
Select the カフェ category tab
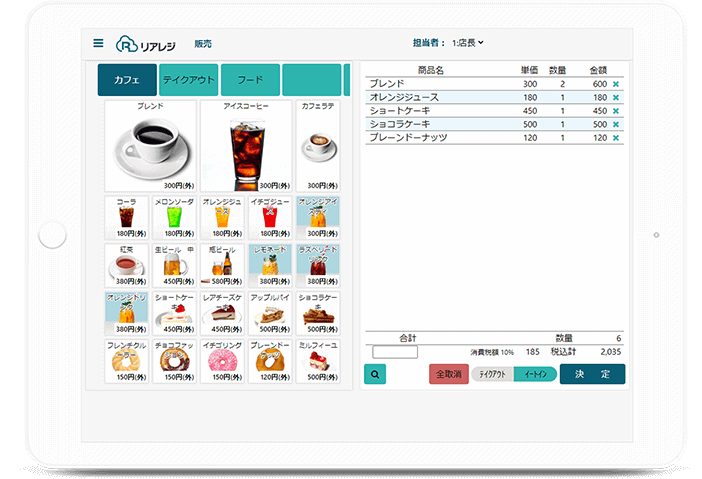click(127, 80)
